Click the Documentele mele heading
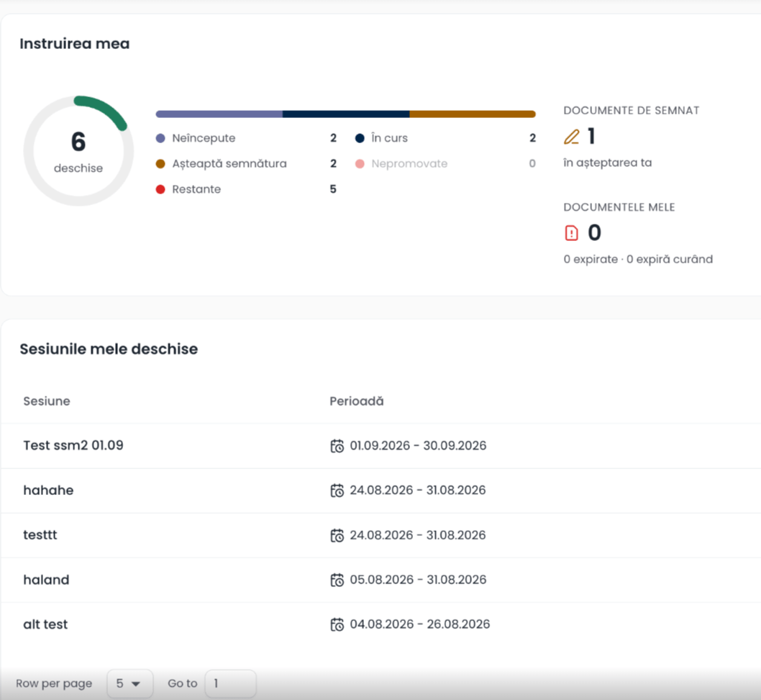 (619, 207)
